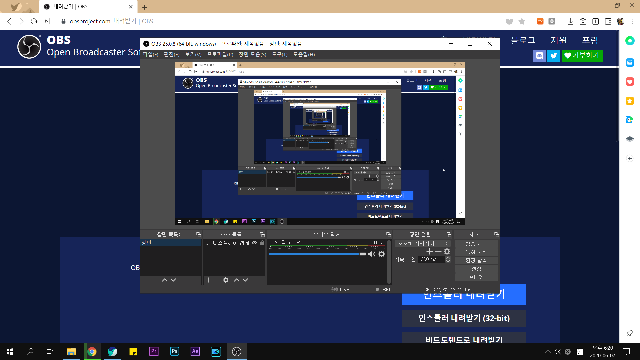Open the scene transition type dropdown

[x=423, y=243]
